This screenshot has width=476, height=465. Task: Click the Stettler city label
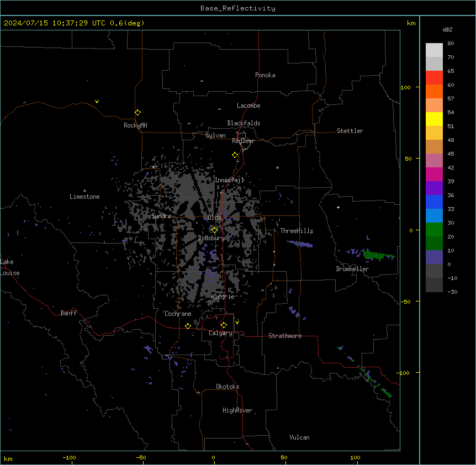click(350, 131)
